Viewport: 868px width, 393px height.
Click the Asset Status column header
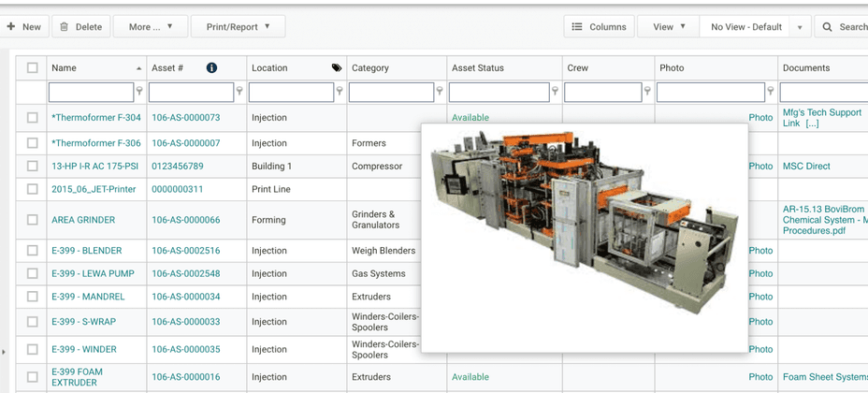tap(478, 68)
